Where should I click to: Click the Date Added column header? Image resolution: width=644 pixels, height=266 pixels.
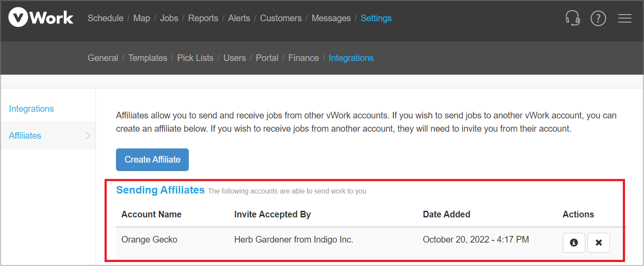pos(446,214)
